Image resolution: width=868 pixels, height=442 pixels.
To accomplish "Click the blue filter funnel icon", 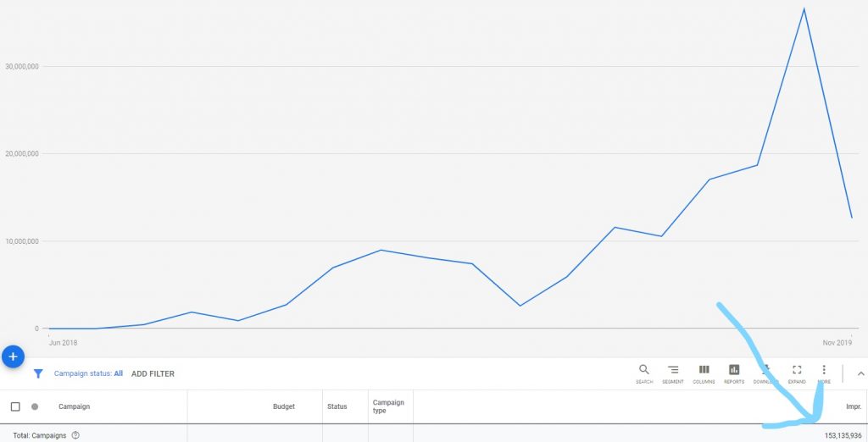I will pyautogui.click(x=38, y=374).
